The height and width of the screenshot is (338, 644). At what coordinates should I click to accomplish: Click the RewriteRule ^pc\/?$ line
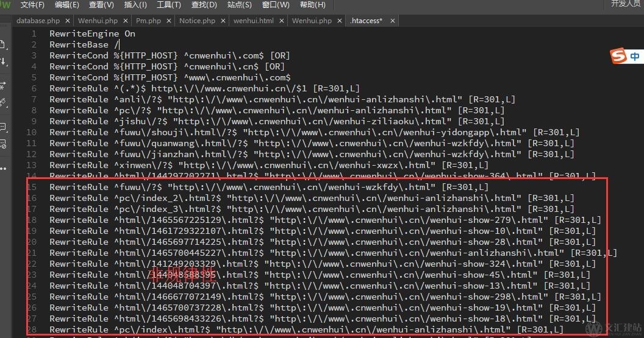[277, 110]
